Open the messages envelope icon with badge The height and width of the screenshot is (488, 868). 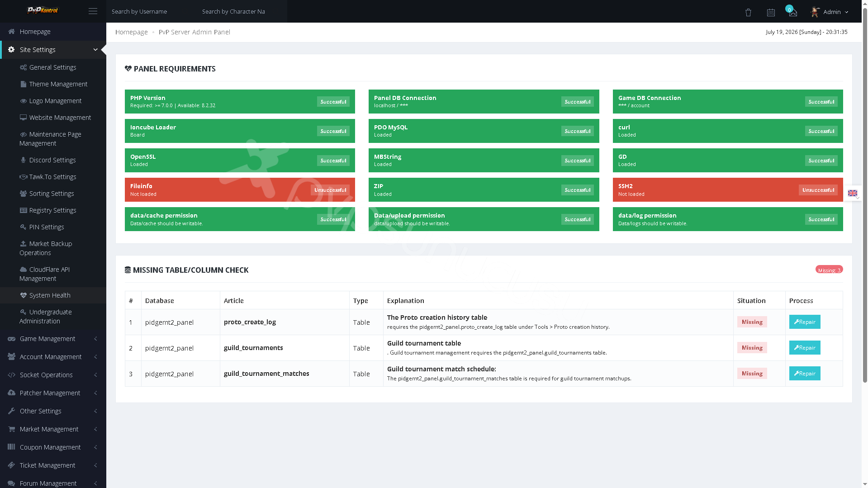[792, 12]
